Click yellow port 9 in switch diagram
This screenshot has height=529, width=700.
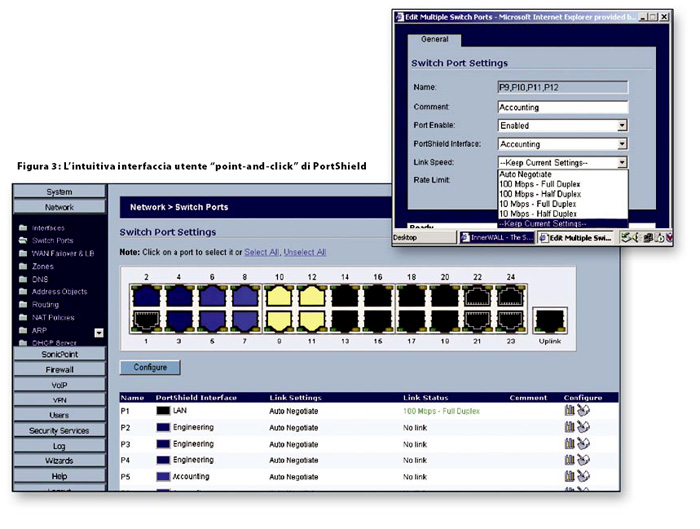[279, 321]
